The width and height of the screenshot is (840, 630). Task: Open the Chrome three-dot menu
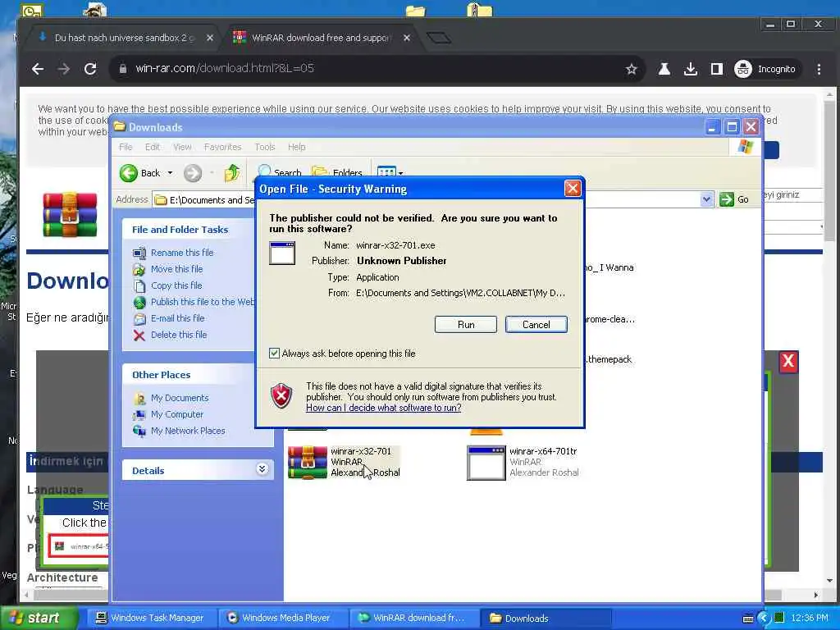coord(819,69)
